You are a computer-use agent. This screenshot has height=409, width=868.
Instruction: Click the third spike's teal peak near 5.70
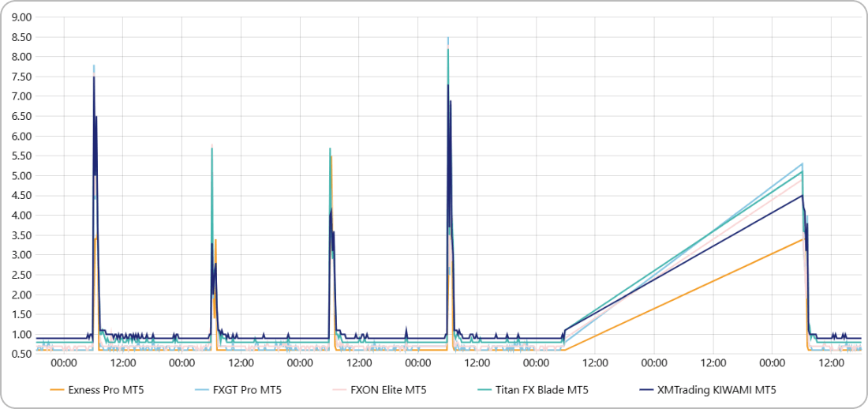pyautogui.click(x=330, y=148)
